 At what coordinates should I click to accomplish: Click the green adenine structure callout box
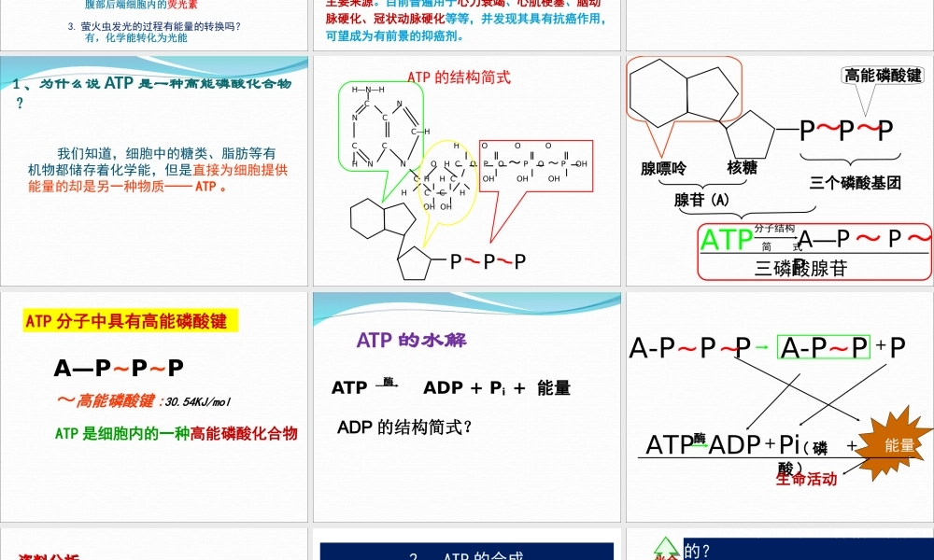[x=381, y=126]
